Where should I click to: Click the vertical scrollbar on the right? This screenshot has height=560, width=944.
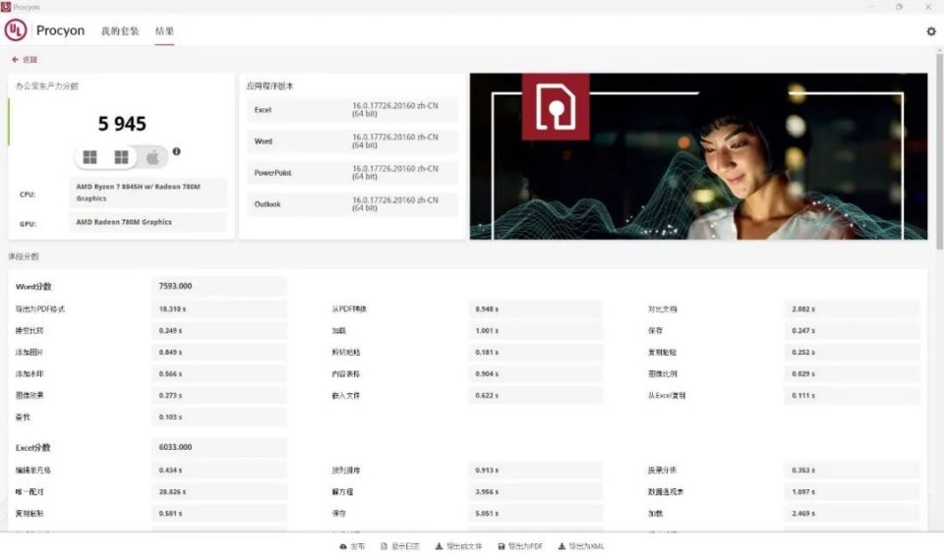pyautogui.click(x=939, y=151)
